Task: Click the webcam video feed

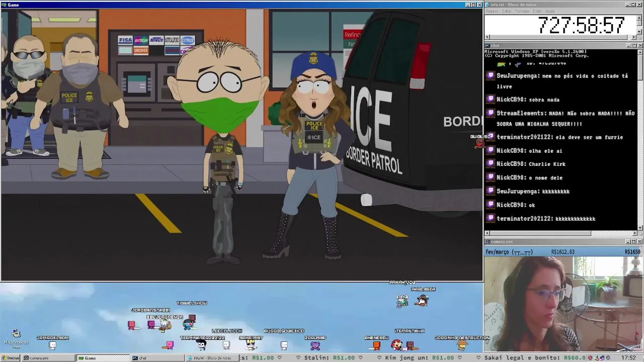Action: click(563, 304)
